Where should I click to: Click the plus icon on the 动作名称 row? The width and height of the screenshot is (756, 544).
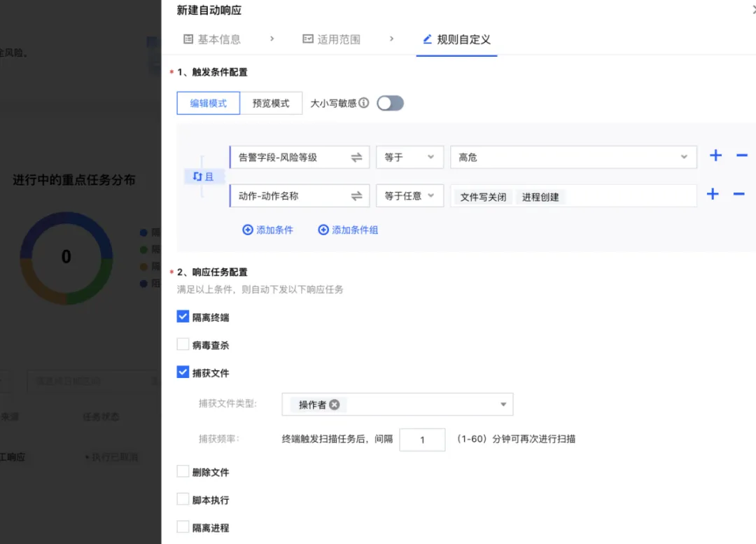coord(713,195)
